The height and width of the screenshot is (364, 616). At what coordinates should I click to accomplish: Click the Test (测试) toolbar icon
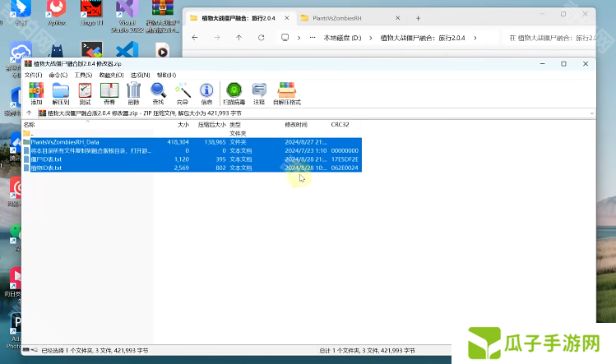(85, 94)
